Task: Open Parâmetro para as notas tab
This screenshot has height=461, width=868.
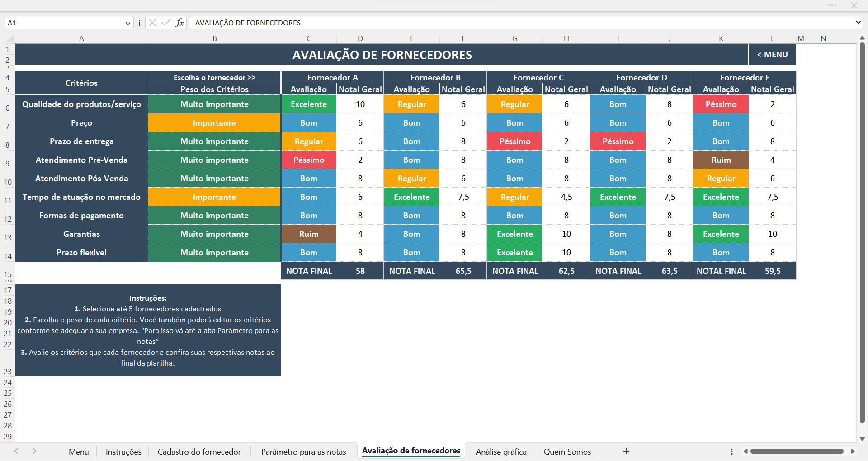Action: click(303, 452)
